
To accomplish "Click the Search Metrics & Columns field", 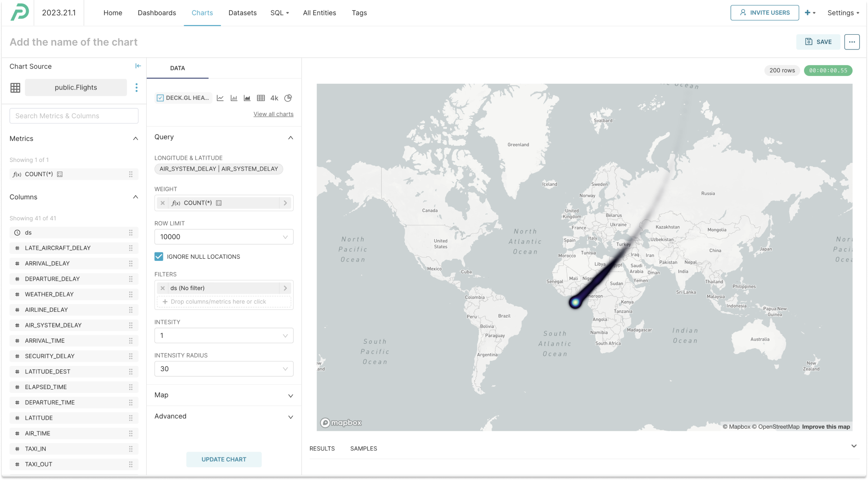I will [x=74, y=116].
